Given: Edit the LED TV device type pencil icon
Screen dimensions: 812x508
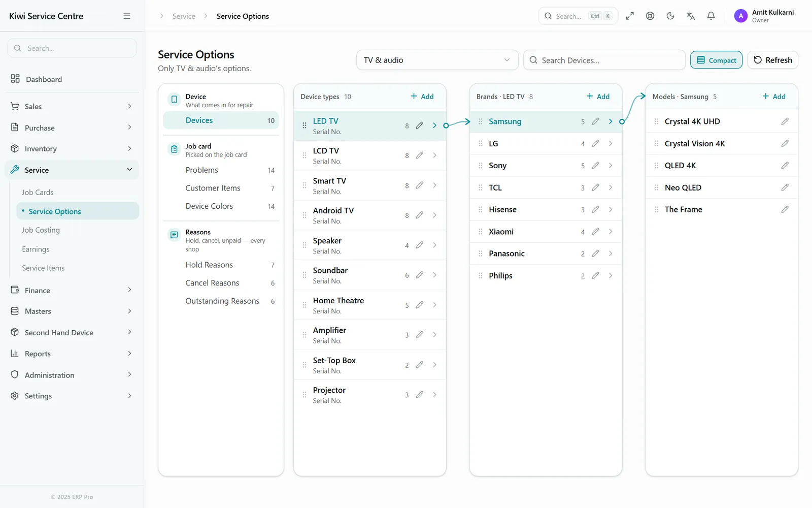Looking at the screenshot, I should coord(420,125).
